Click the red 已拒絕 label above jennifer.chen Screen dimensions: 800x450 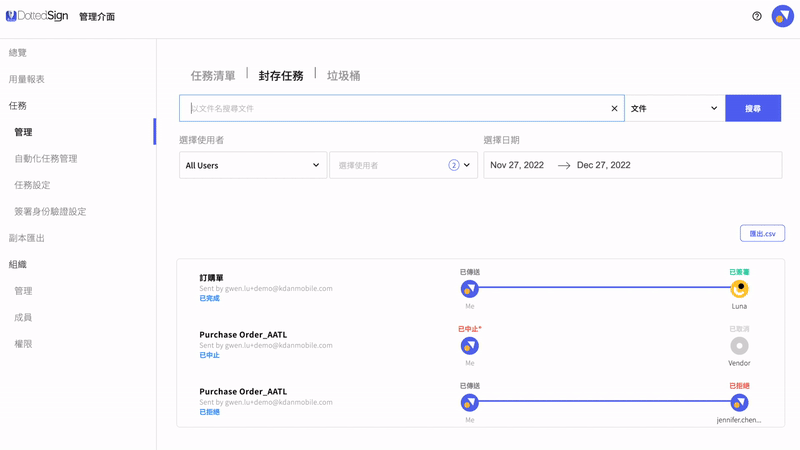(x=739, y=386)
